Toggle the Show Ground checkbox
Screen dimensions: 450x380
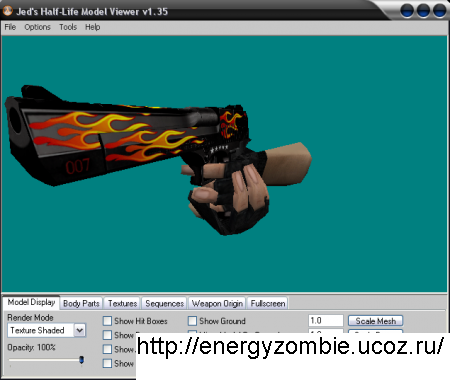[192, 321]
